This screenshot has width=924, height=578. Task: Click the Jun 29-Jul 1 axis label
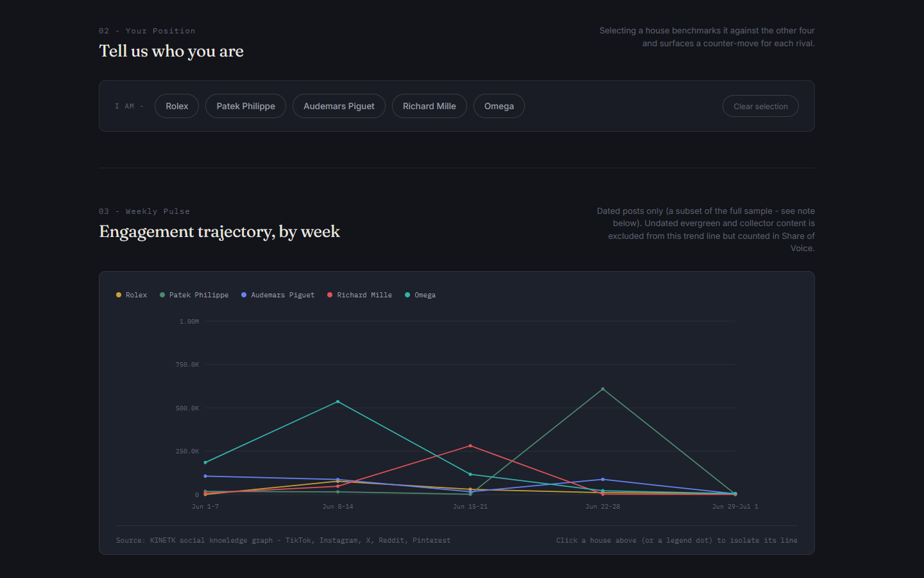[x=735, y=507]
